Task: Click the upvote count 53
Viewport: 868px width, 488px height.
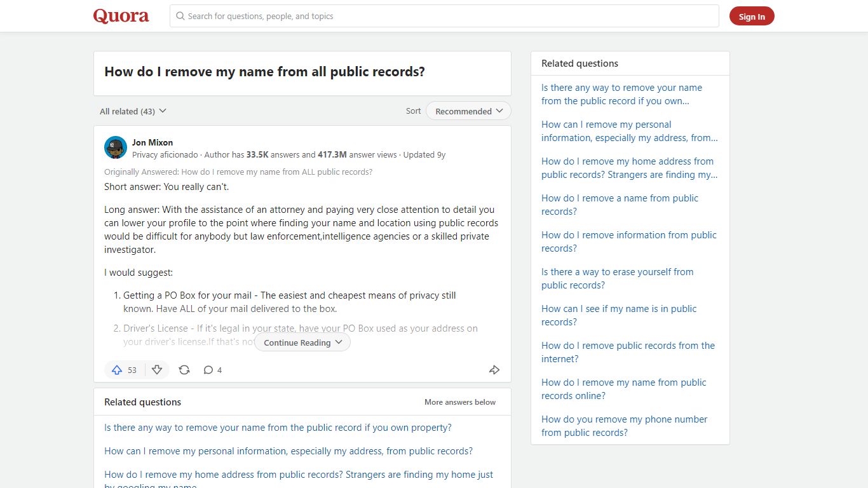Action: pos(132,370)
